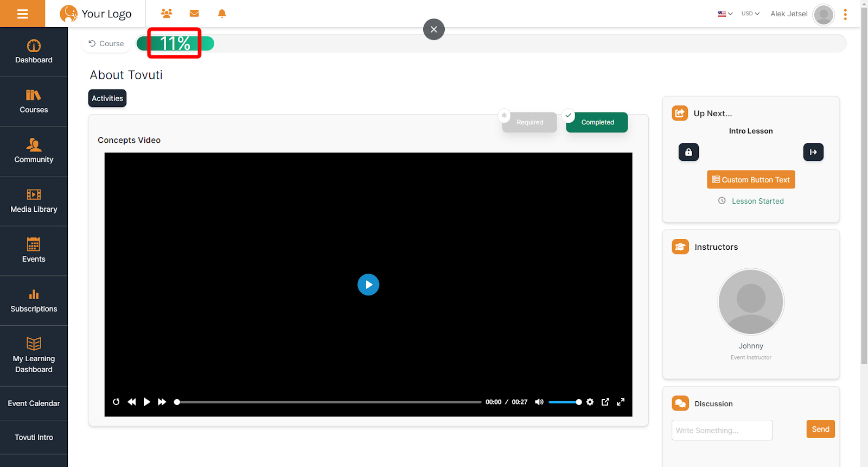The height and width of the screenshot is (467, 868).
Task: Open My Learning Dashboard
Action: (34, 356)
